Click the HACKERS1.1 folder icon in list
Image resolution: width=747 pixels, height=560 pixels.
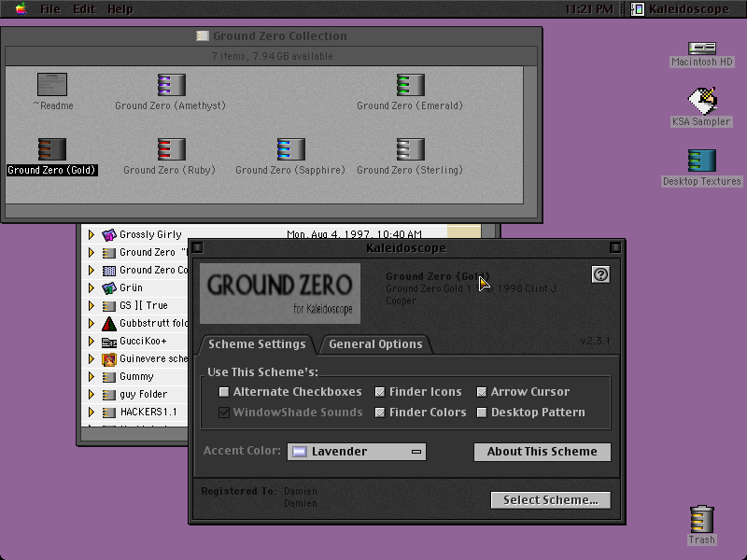109,413
